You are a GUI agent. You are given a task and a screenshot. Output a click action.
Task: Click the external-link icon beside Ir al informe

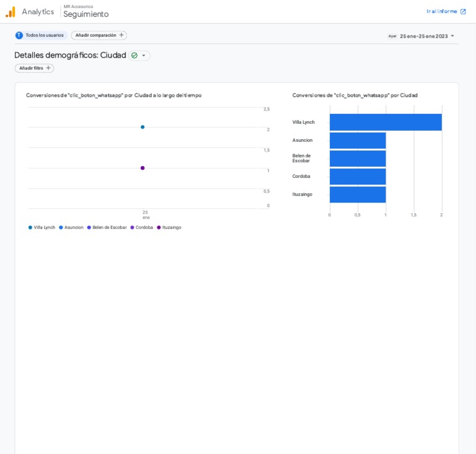click(463, 11)
